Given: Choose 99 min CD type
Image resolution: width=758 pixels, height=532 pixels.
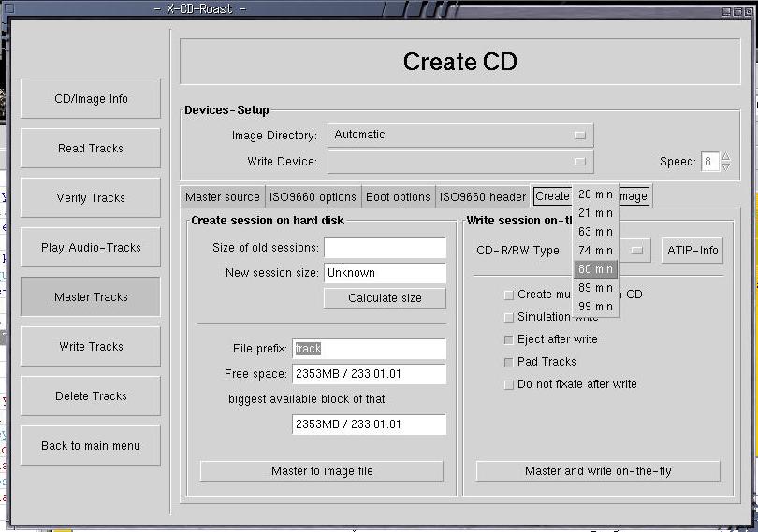Looking at the screenshot, I should pos(595,307).
